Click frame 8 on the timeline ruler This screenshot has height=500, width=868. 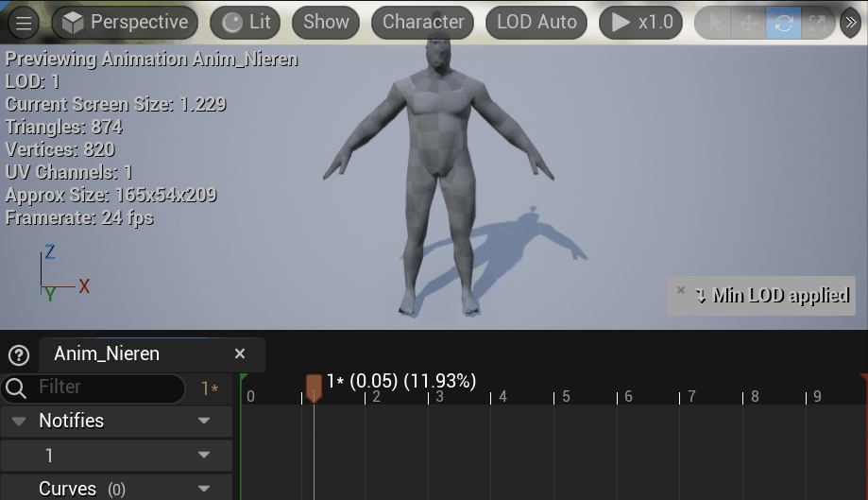(x=755, y=396)
